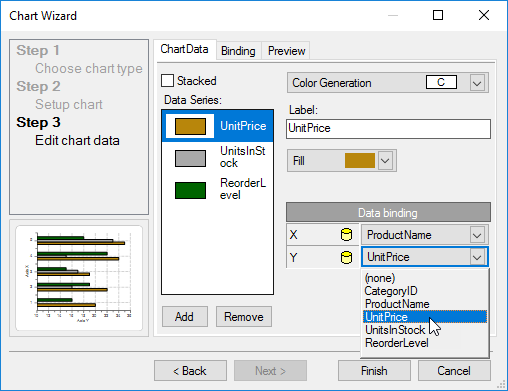Open the X ProductName binding dropdown
Screen dimensions: 508x391
[477, 235]
